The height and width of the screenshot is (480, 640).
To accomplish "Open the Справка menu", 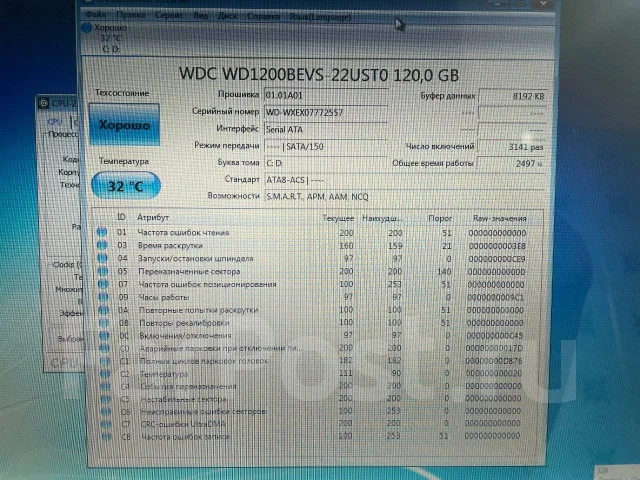I will [x=263, y=17].
